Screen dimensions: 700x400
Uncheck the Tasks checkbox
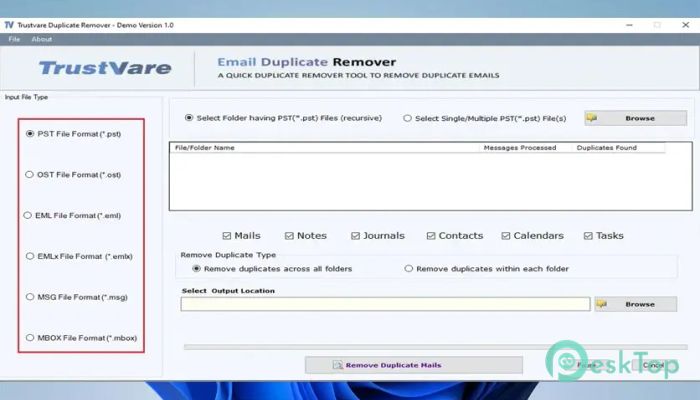coord(588,236)
